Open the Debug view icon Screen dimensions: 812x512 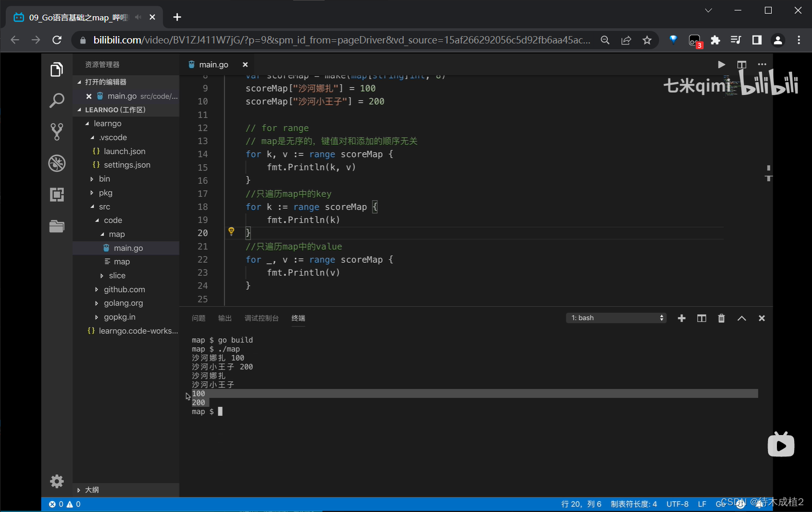pos(57,163)
